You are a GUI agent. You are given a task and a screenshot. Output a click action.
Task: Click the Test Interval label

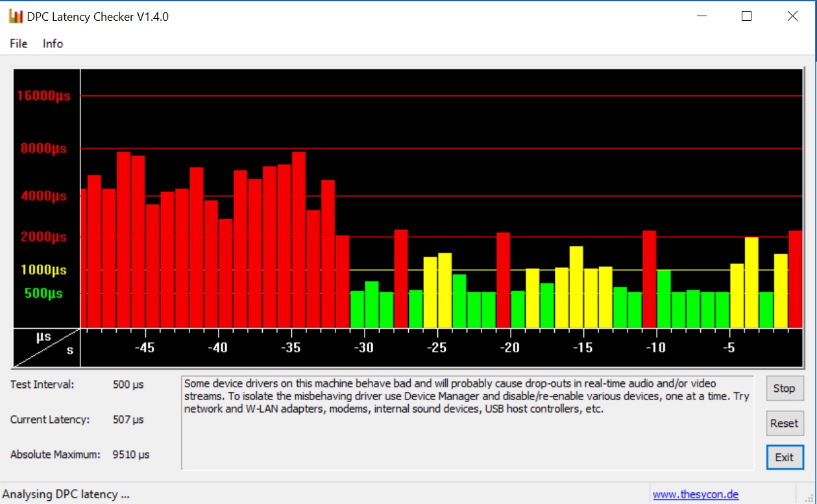(x=42, y=384)
